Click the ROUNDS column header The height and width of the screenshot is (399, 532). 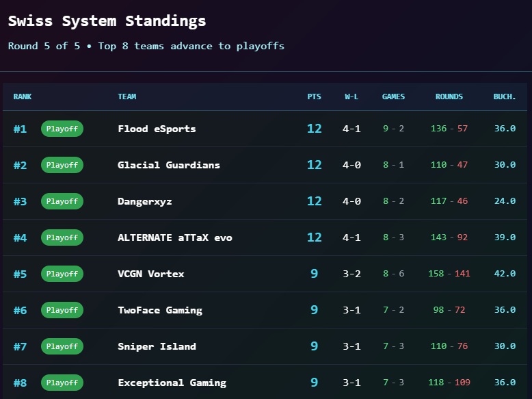449,96
